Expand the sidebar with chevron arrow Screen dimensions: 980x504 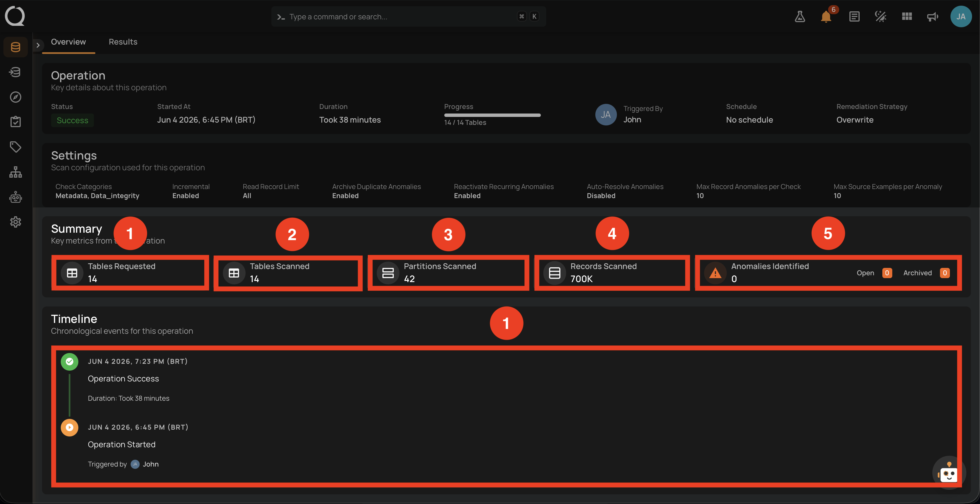pos(38,45)
